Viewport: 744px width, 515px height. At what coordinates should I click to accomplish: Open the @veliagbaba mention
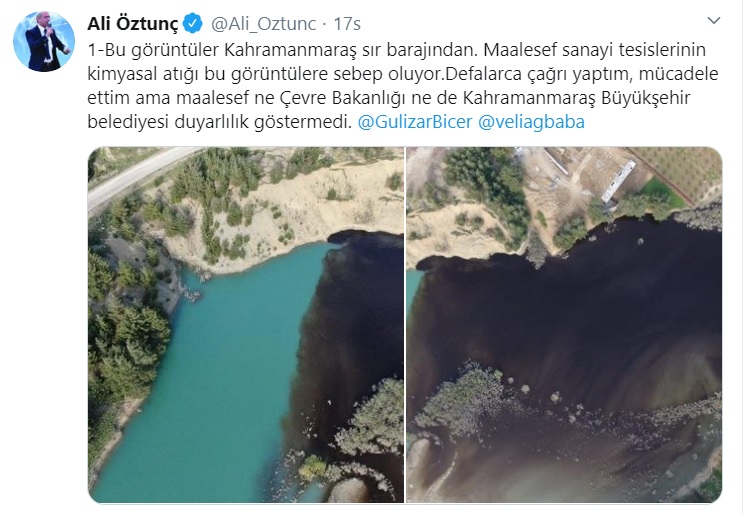point(531,122)
